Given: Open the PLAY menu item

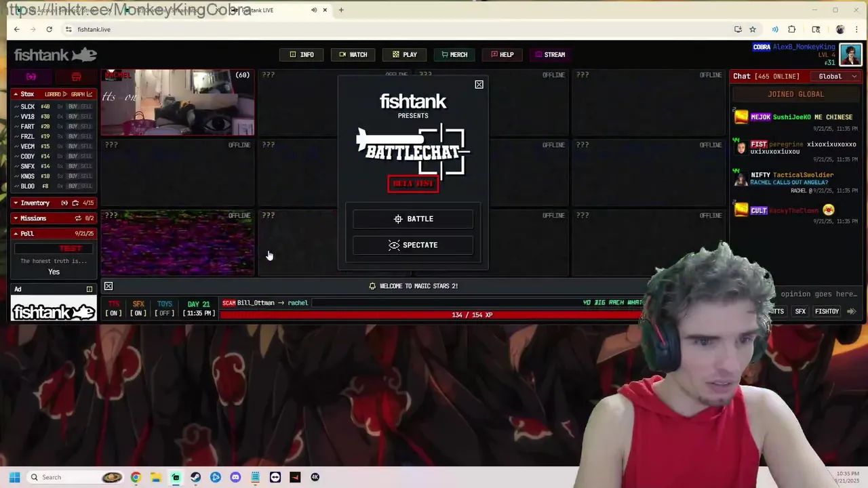Looking at the screenshot, I should click(x=405, y=55).
